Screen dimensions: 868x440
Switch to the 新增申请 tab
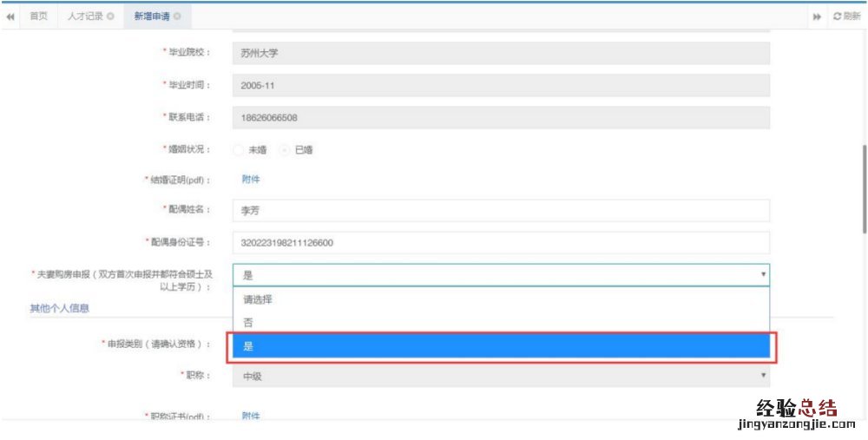click(152, 16)
